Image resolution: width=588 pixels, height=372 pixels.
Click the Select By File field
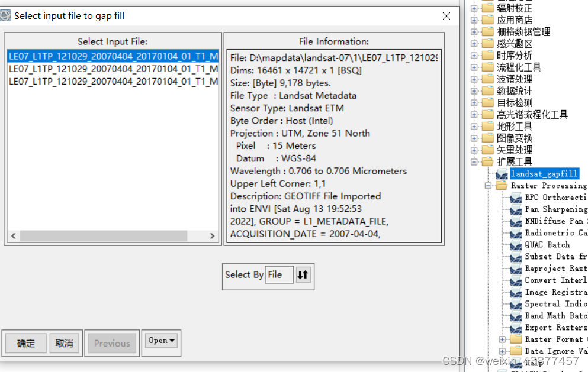tap(279, 274)
